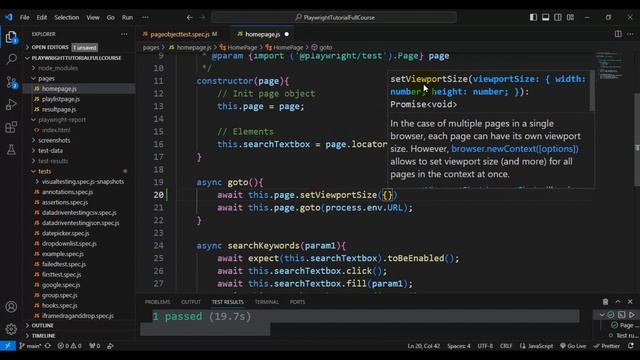Viewport: 640px width, 360px height.
Task: Click the ports forwarded status bar item
Action: pos(95,346)
